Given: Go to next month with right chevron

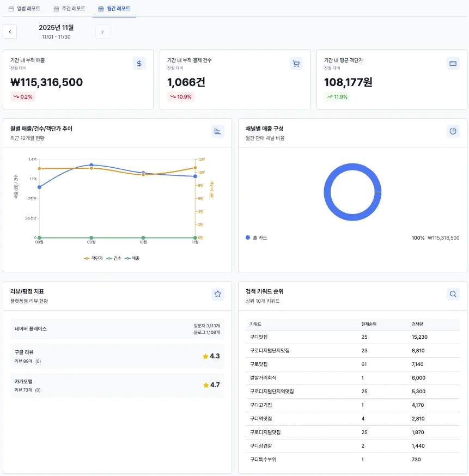Looking at the screenshot, I should (102, 32).
